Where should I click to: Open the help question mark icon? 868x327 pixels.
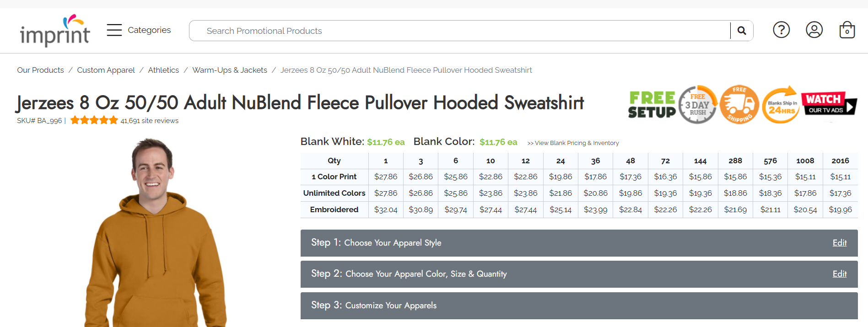click(781, 30)
